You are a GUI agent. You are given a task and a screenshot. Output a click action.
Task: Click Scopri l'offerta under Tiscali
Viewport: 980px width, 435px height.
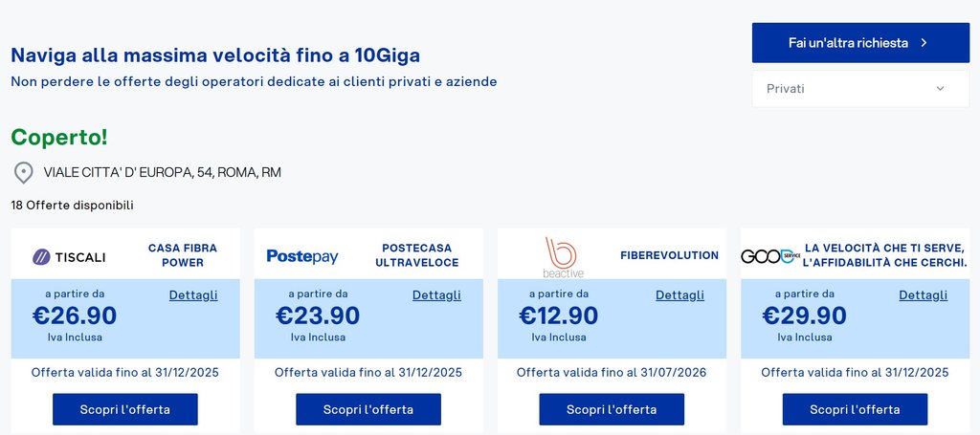click(125, 409)
